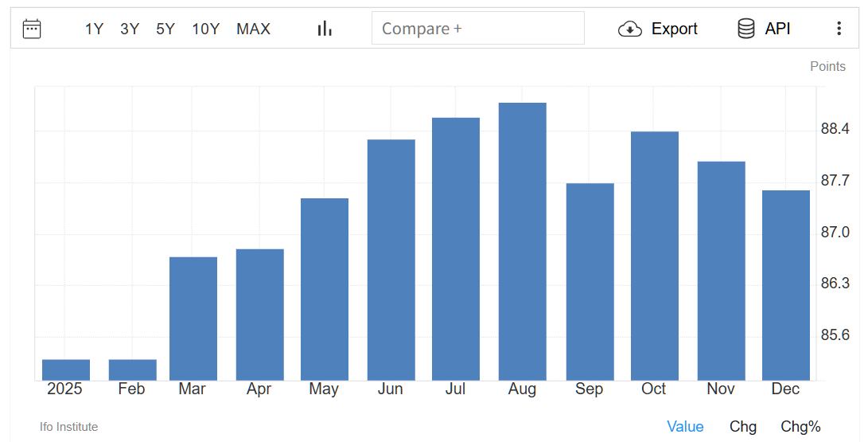Choose the 10Y time range
Viewport: 868px width, 442px height.
click(x=205, y=29)
